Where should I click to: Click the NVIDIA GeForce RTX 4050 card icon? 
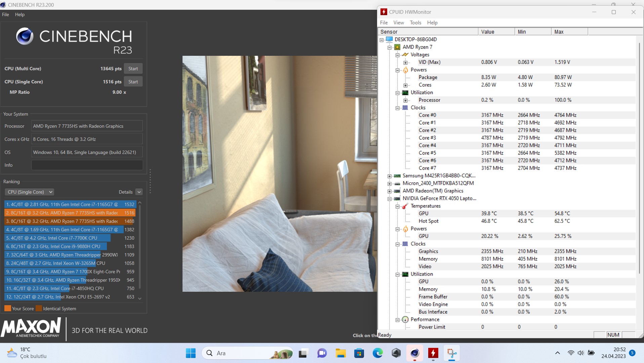point(397,199)
